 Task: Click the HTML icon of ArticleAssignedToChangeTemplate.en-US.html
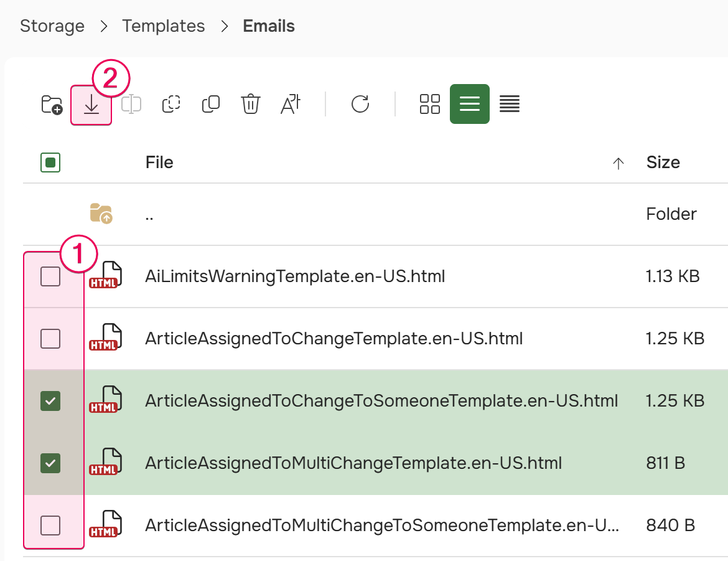(105, 338)
